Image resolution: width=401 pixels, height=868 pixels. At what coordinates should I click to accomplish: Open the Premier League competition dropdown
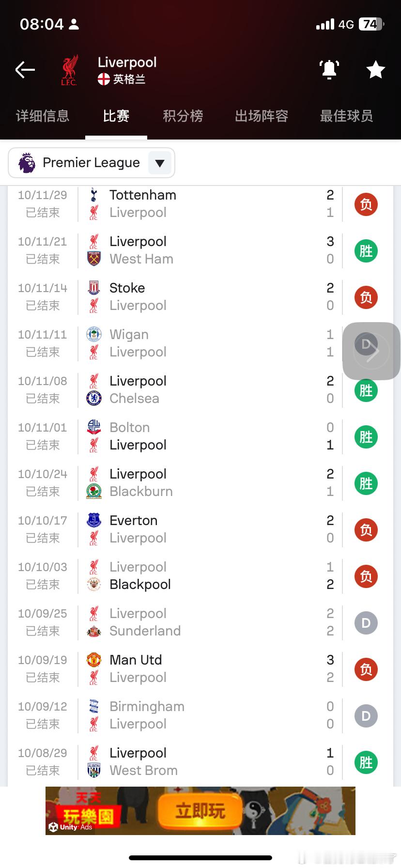(91, 163)
